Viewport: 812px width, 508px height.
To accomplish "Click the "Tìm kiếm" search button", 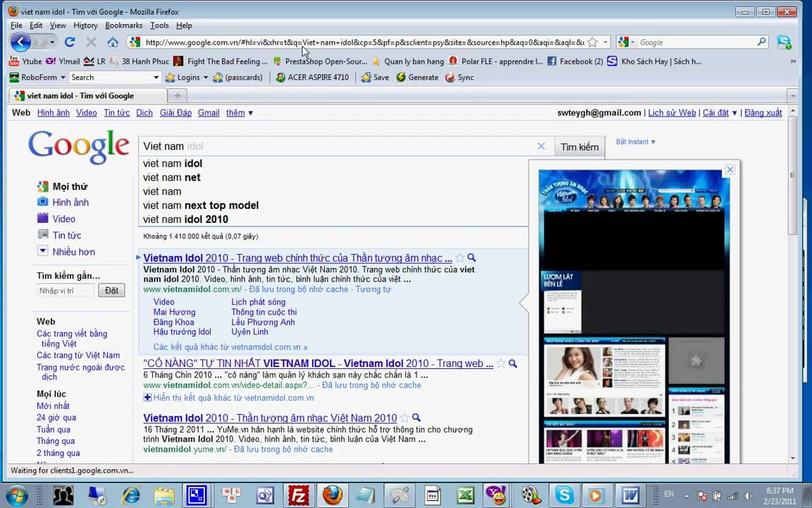I will (579, 147).
